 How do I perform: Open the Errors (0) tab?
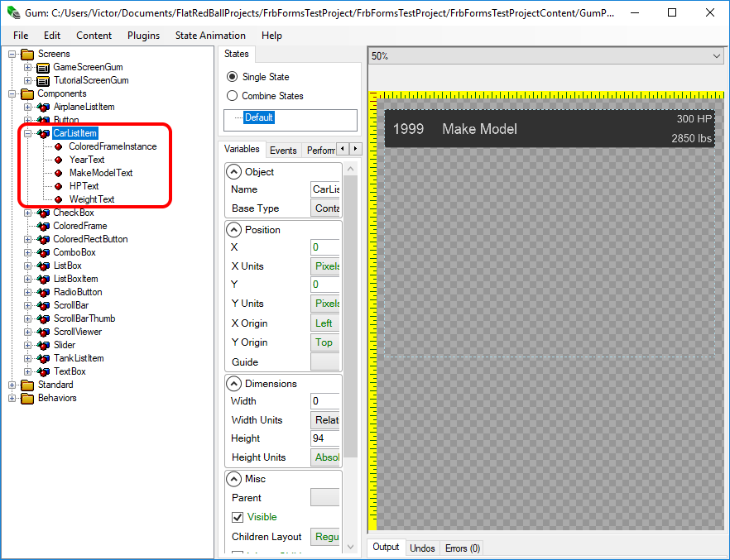pos(462,548)
